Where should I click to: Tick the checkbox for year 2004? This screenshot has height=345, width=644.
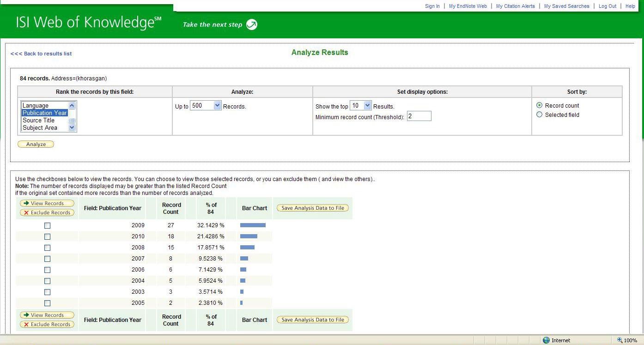tap(47, 281)
